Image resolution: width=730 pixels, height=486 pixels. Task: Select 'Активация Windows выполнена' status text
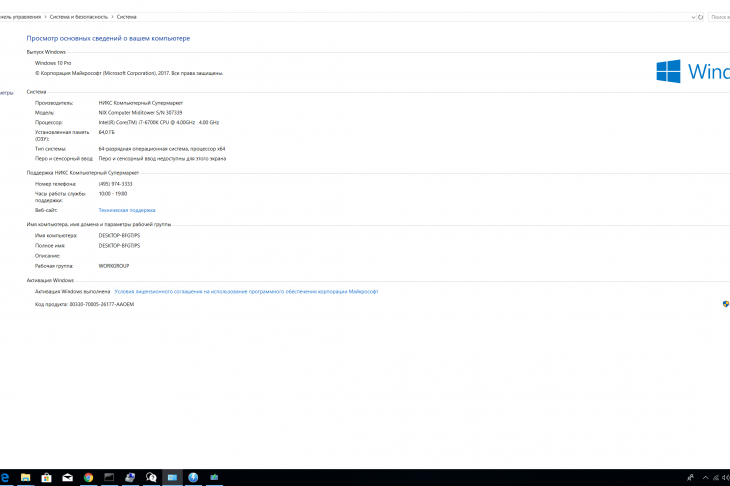pyautogui.click(x=73, y=292)
